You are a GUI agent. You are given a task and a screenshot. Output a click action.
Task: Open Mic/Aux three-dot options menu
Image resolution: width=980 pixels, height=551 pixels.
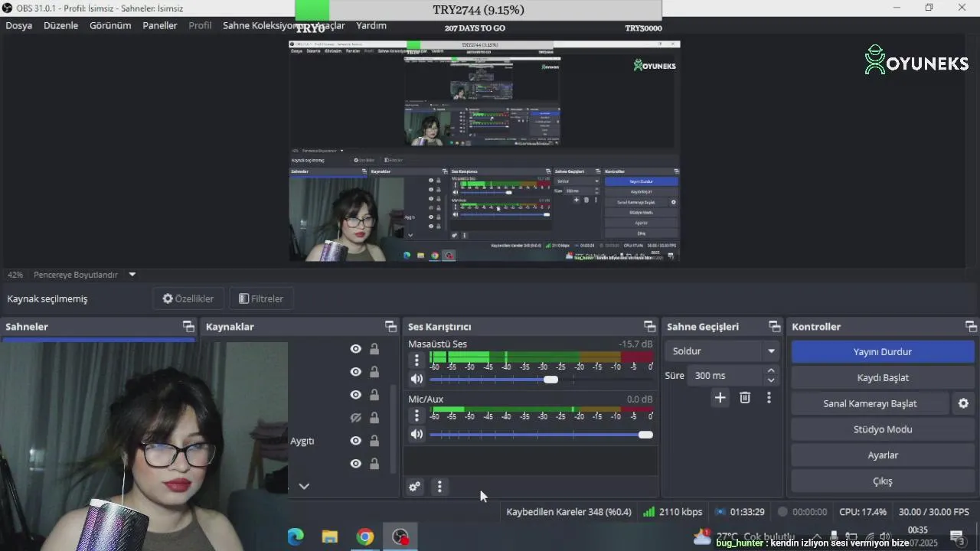tap(416, 416)
